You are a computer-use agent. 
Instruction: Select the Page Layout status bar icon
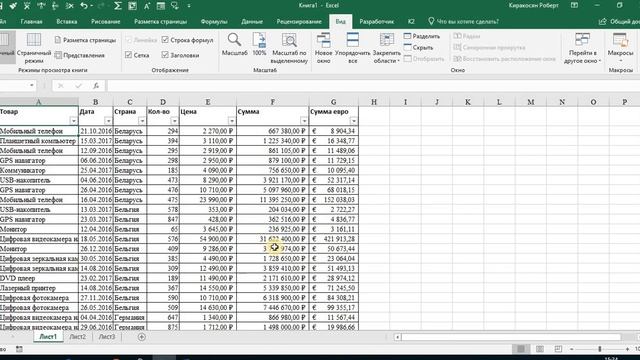pyautogui.click(x=540, y=349)
